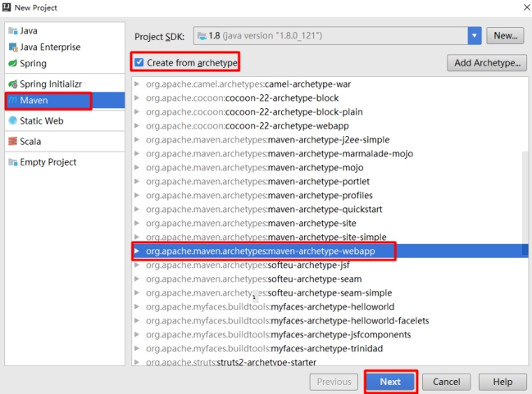Select maven-archetype-profiles row
This screenshot has height=394, width=532.
330,195
